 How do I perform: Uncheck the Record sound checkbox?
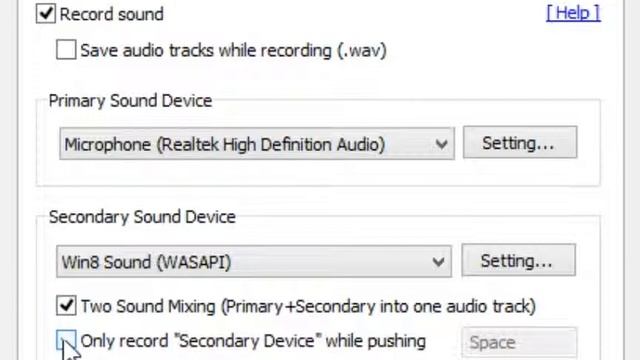[x=46, y=13]
